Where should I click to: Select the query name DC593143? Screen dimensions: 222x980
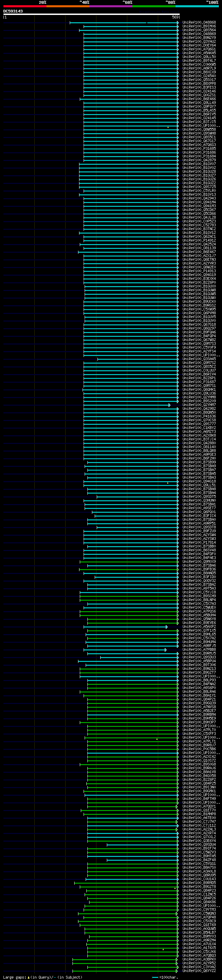click(13, 11)
